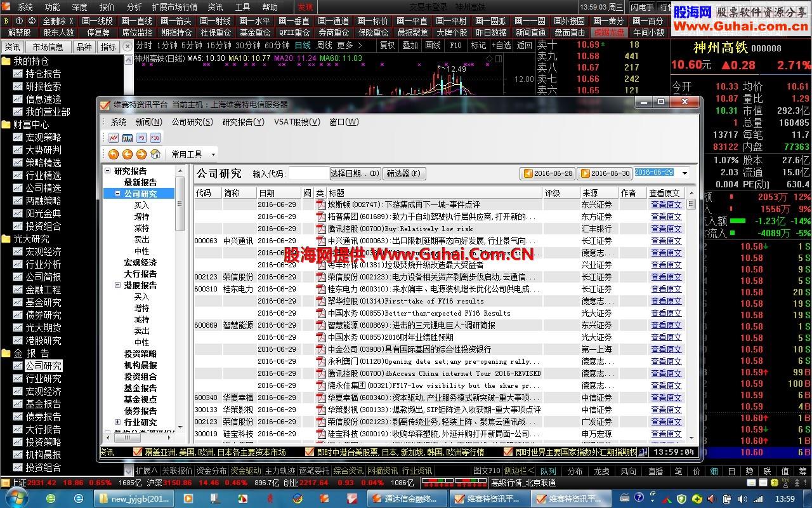This screenshot has width=812, height=508.
Task: Switch to the 日线 period tab
Action: (303, 46)
